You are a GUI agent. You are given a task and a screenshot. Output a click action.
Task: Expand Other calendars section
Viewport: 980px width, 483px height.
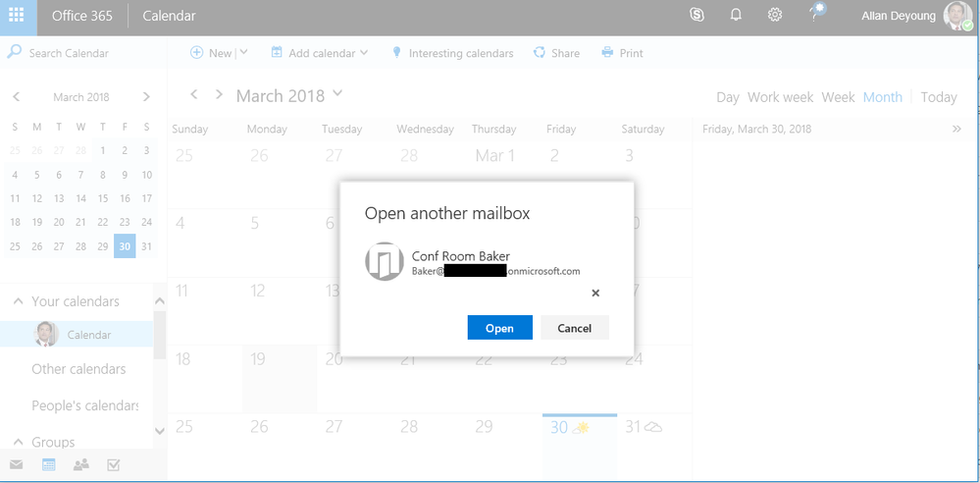(x=78, y=369)
